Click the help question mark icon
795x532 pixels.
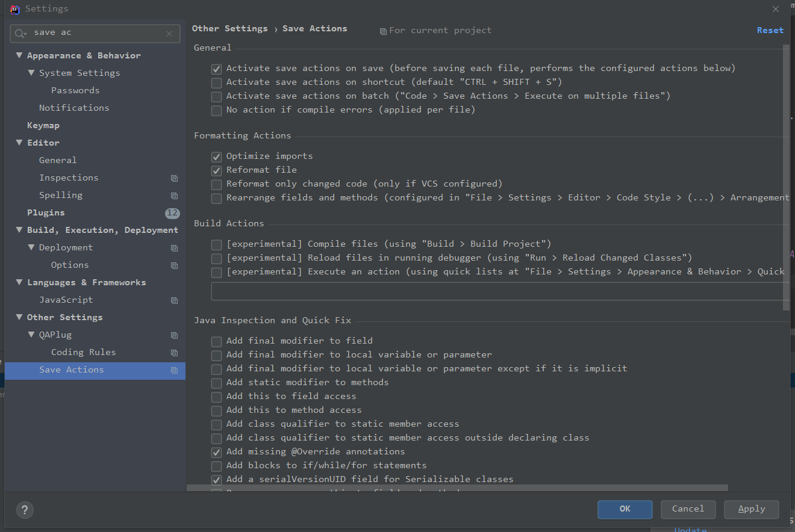click(25, 510)
